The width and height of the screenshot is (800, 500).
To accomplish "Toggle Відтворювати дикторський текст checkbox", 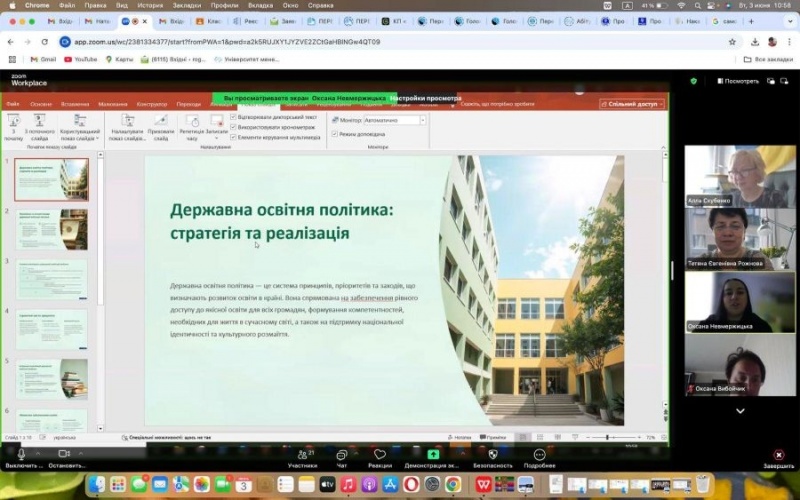I will click(234, 116).
